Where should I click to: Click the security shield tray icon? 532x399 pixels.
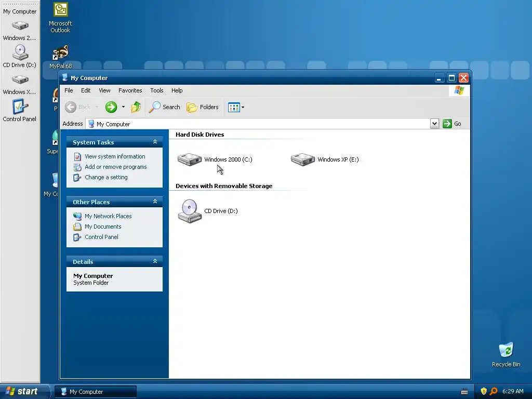pos(484,391)
